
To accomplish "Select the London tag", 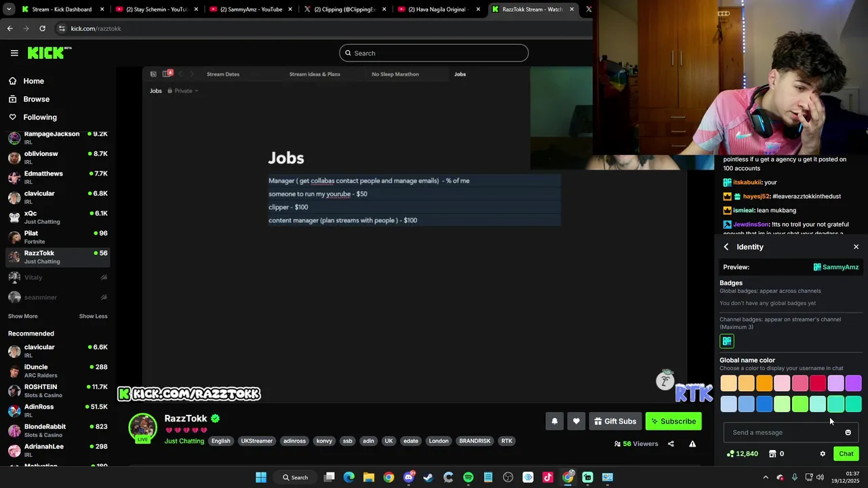I will coord(439,441).
